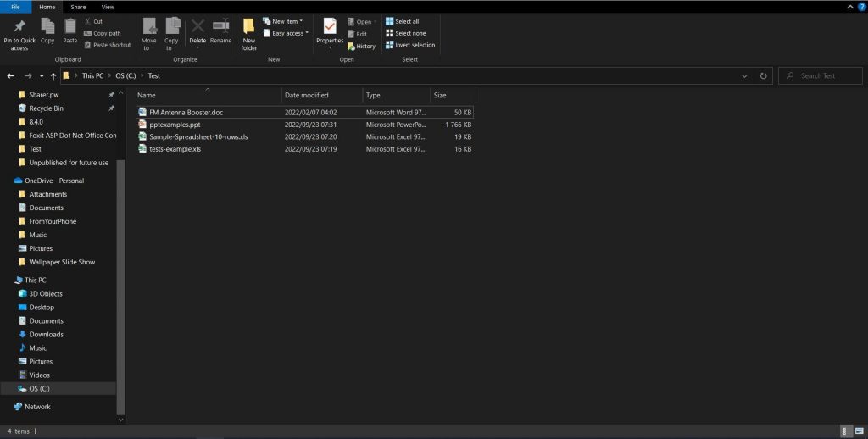Open New item dropdown
This screenshot has height=439, width=868.
point(283,21)
